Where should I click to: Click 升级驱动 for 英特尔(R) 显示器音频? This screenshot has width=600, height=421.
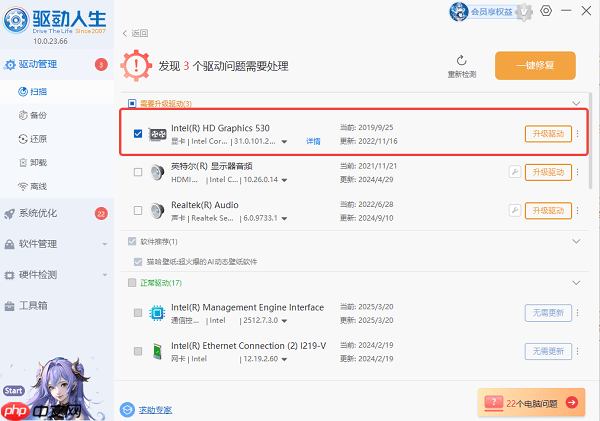[x=548, y=172]
